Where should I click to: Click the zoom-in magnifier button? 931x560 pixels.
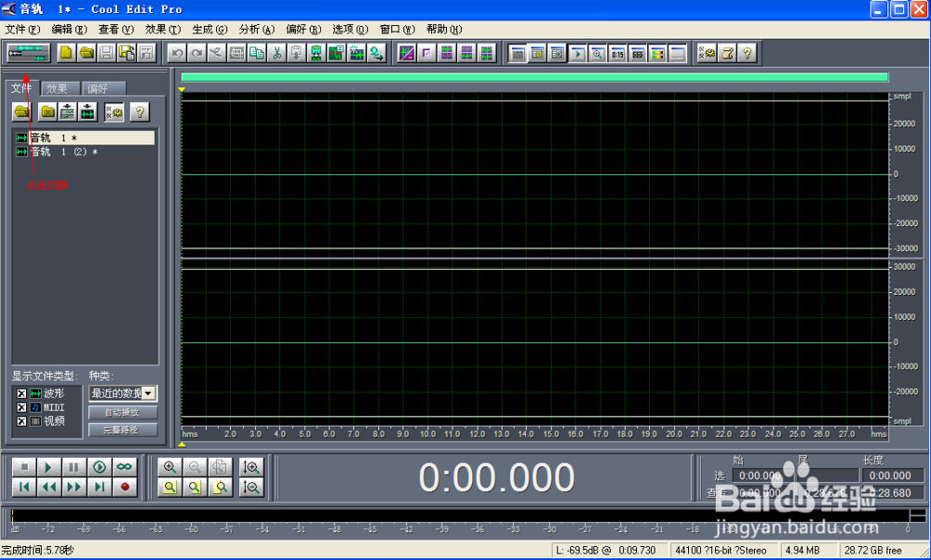[x=169, y=467]
